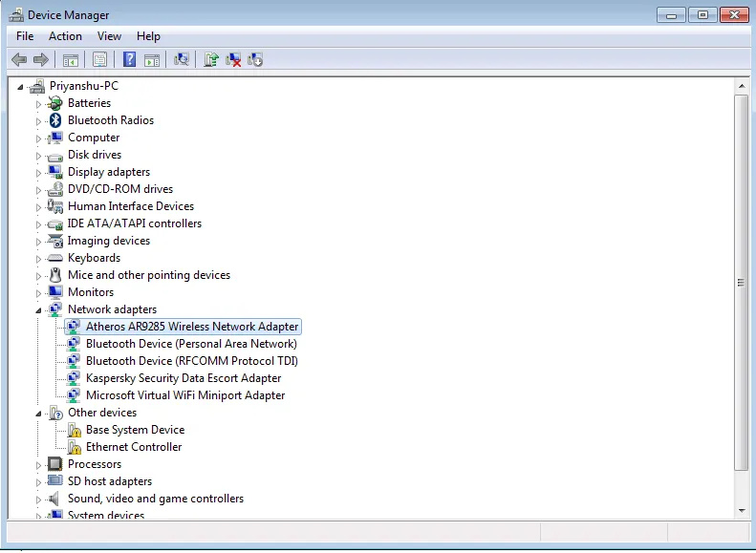
Task: Click Scan for hardware changes icon
Action: point(182,60)
